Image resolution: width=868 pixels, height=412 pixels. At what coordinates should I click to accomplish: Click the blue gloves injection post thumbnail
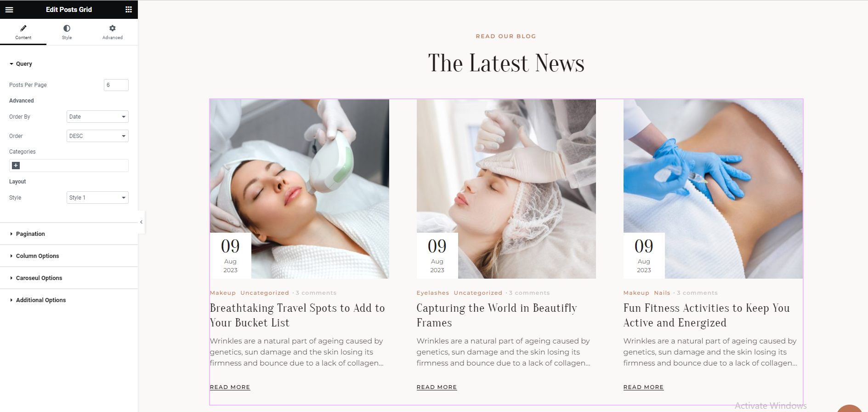[x=713, y=189]
